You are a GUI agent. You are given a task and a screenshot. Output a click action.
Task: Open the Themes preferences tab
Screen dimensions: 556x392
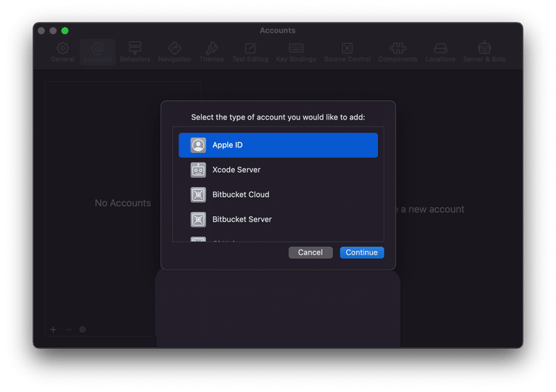click(211, 52)
